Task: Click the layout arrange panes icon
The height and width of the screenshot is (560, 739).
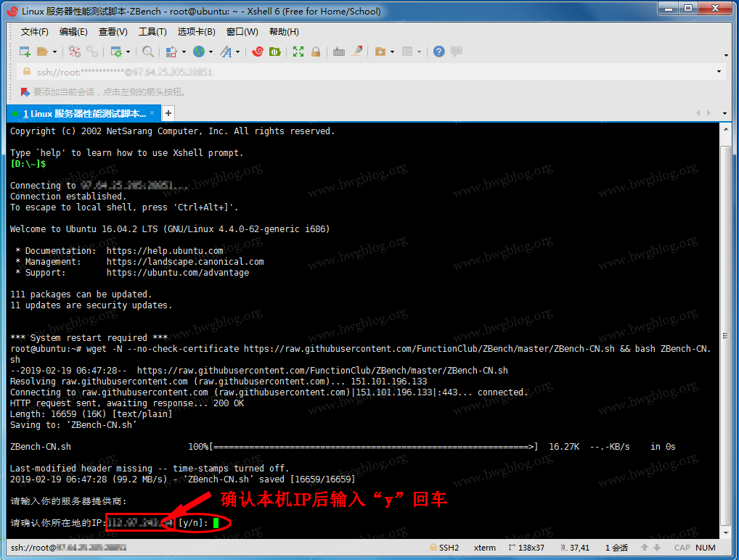Action: 407,52
